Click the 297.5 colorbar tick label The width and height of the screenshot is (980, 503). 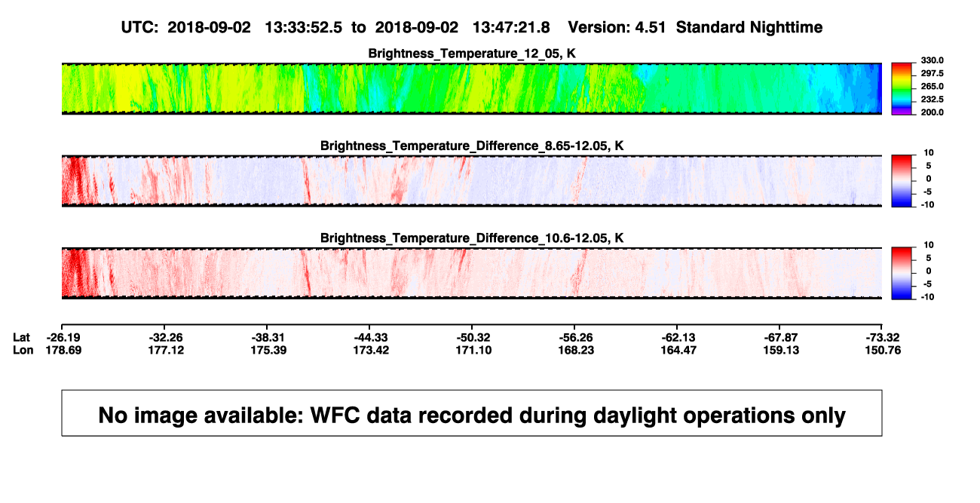click(931, 73)
